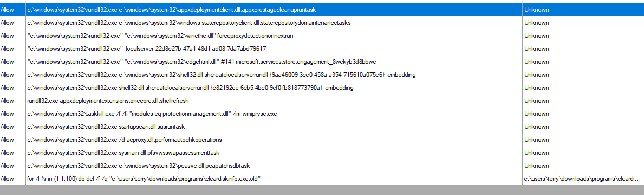Click Unknown in the appxprestagecleanupruntask row

[536, 9]
